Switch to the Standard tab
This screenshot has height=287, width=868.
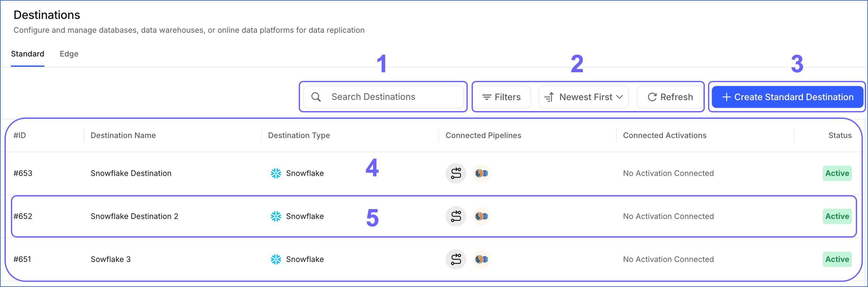[x=28, y=54]
